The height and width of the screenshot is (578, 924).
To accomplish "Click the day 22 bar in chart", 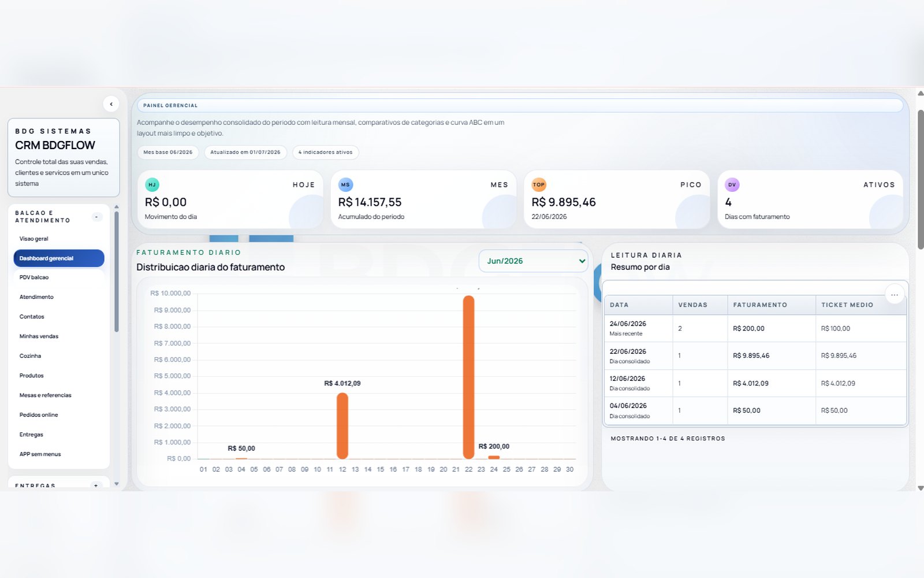I will 468,377.
